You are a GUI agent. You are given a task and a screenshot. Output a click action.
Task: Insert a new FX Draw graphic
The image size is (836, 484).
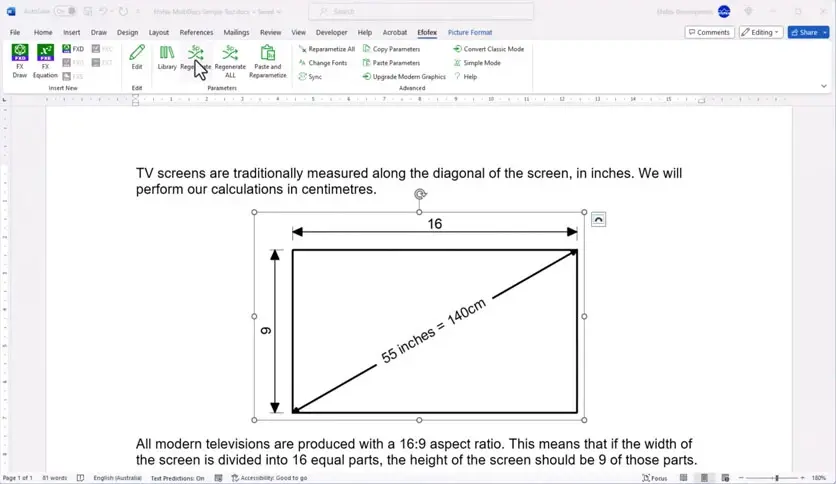[20, 61]
